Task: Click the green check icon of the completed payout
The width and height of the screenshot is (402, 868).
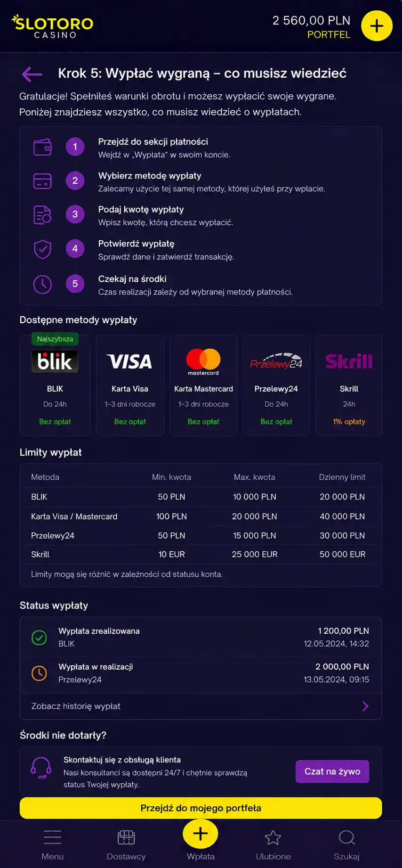Action: click(x=39, y=638)
